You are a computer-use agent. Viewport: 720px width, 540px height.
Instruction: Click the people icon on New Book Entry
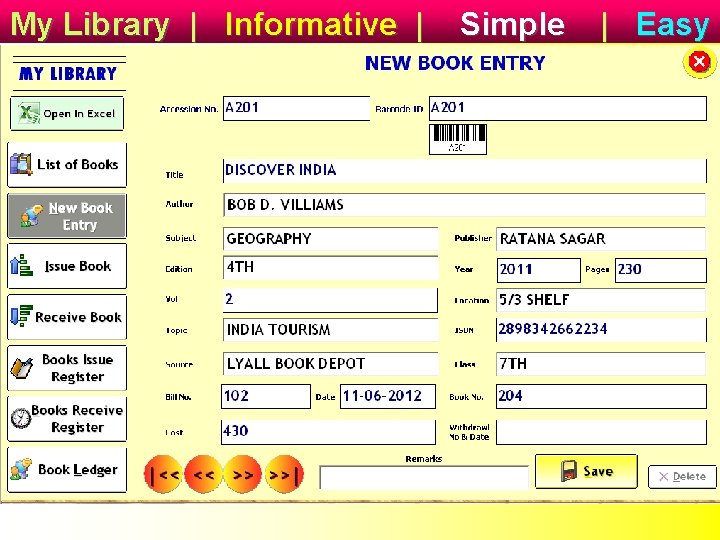31,216
